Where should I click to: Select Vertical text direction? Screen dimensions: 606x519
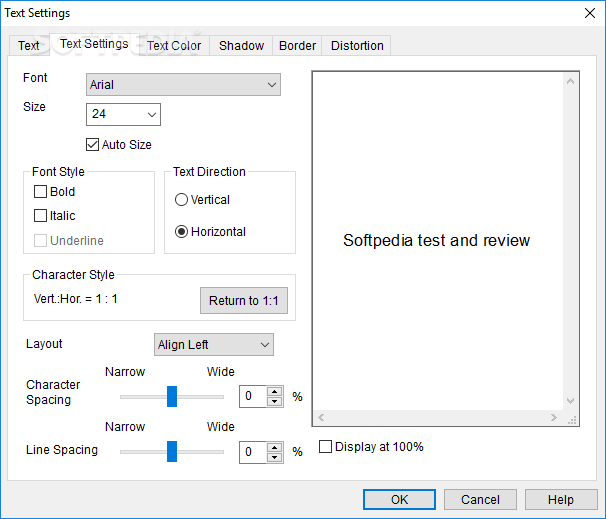[x=181, y=200]
